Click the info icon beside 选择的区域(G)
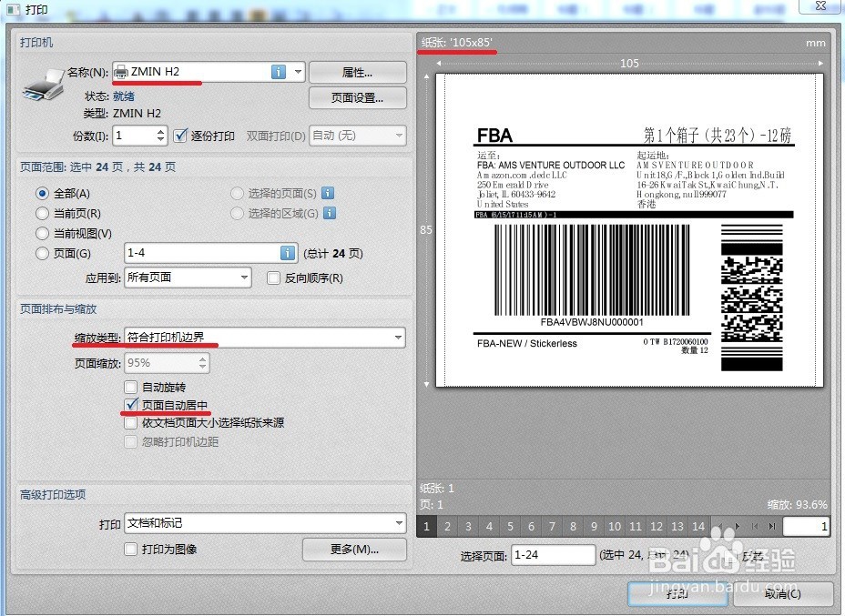Viewport: 845px width, 616px height. tap(330, 213)
